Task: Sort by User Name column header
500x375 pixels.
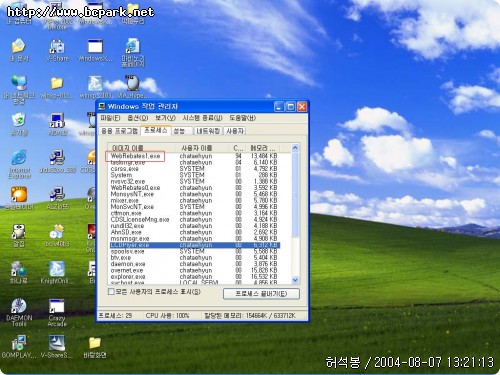Action: (x=202, y=148)
